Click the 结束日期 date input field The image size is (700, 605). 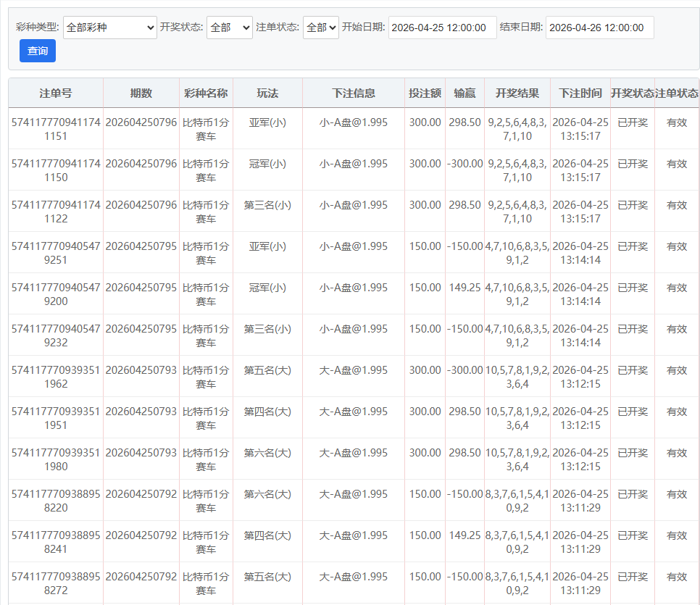tap(599, 28)
